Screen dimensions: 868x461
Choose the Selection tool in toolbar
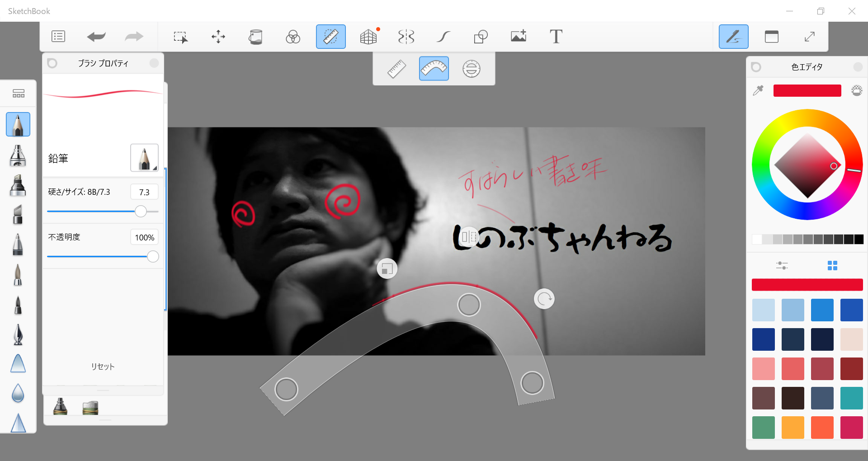coord(180,37)
